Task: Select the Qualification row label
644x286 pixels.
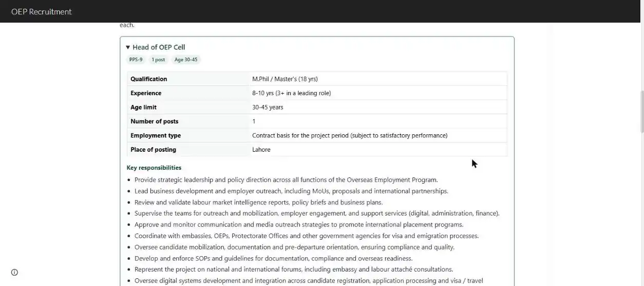Action: 149,79
